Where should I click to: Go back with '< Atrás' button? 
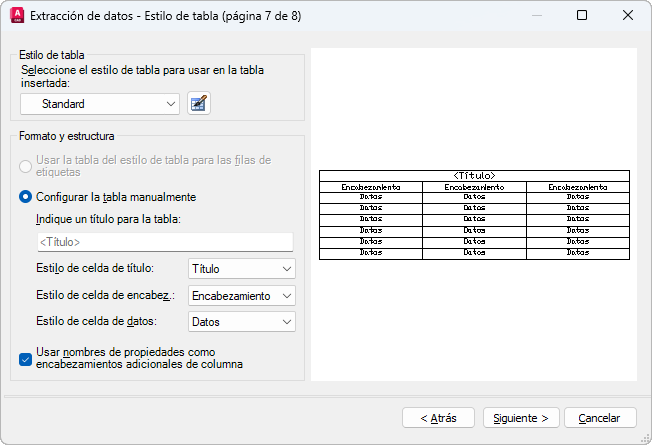[438, 418]
